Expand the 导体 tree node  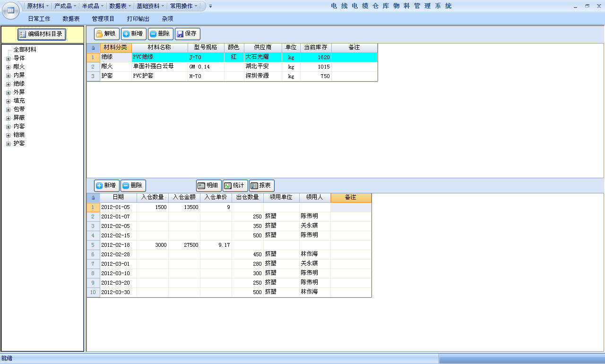(x=8, y=59)
